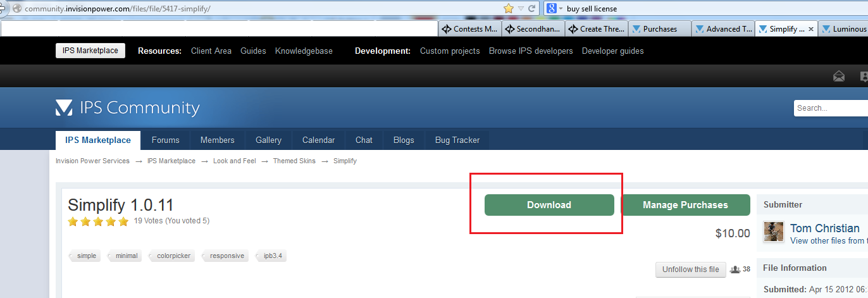
Task: Open the URL history dropdown arrow
Action: (521, 9)
